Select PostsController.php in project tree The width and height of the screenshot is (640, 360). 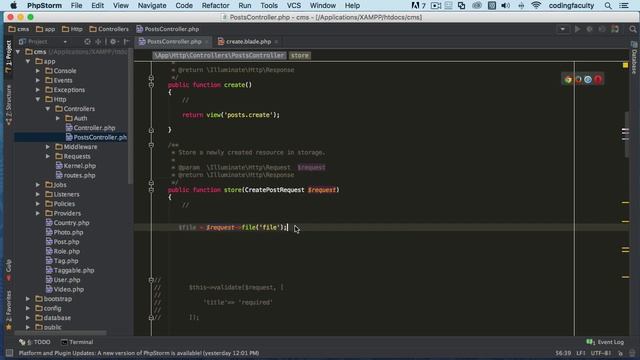[96, 137]
